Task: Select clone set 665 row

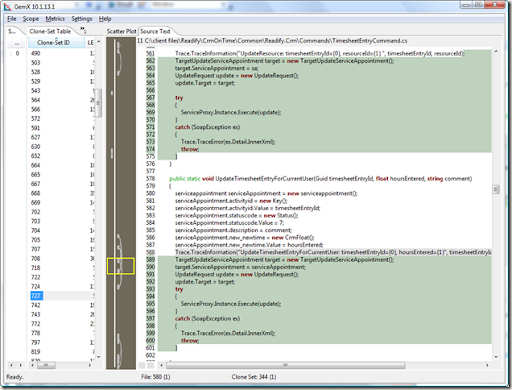Action: 62,175
